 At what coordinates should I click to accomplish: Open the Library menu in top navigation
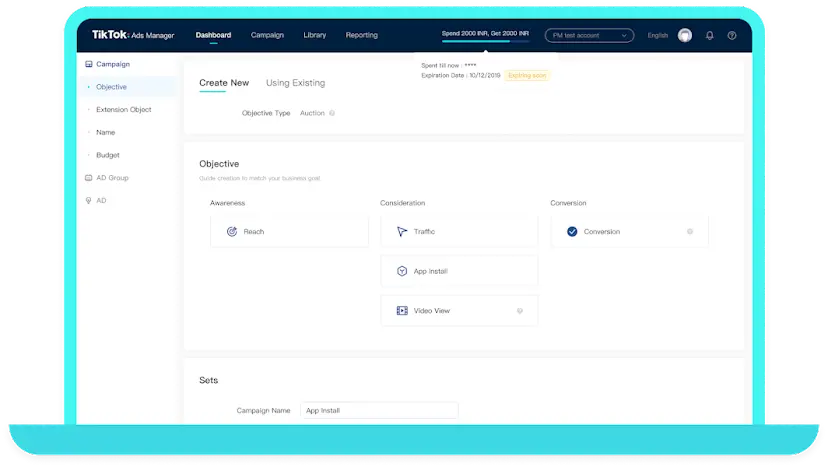[314, 35]
